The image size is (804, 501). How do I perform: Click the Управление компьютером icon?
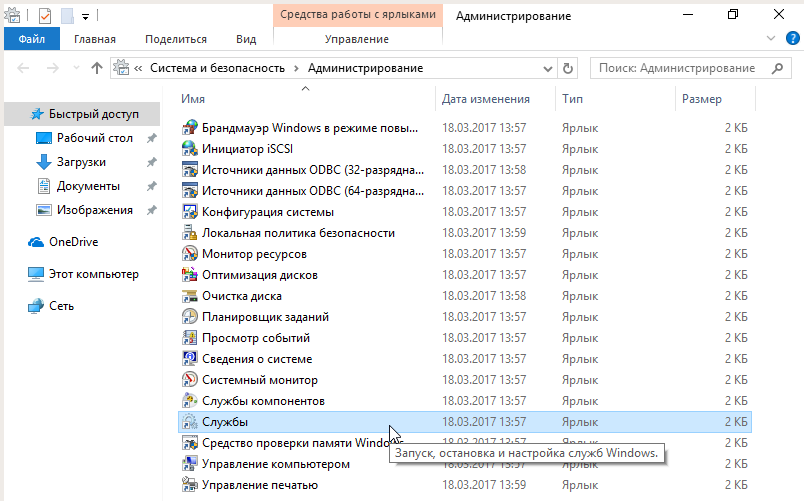point(190,464)
